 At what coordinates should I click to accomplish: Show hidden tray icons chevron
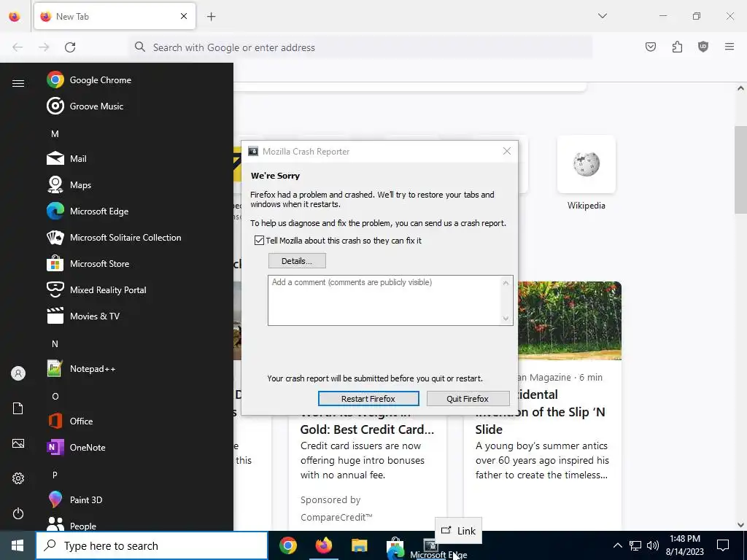[x=617, y=545]
